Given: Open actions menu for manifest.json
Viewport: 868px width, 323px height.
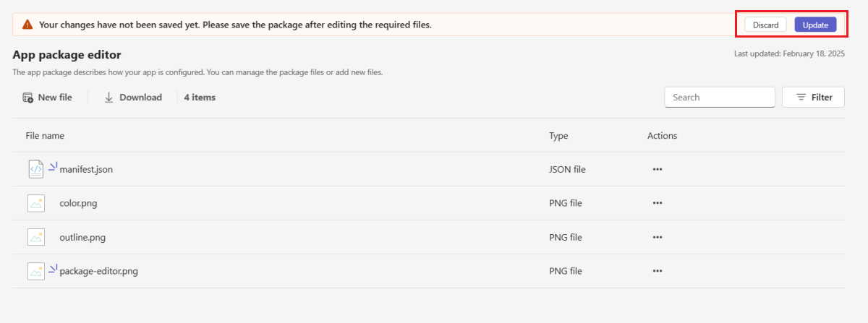Looking at the screenshot, I should click(657, 170).
